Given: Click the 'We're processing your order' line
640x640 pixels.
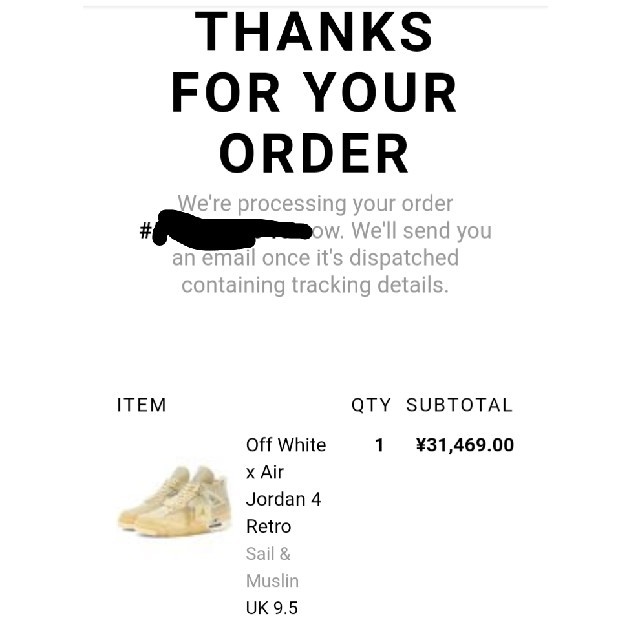Looking at the screenshot, I should tap(315, 203).
